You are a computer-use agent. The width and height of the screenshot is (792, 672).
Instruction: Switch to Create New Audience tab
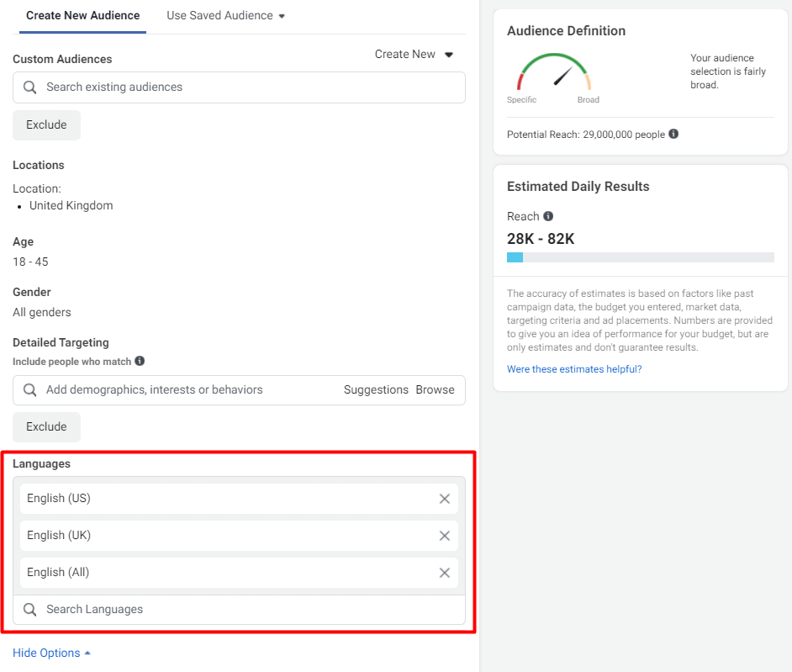(82, 15)
